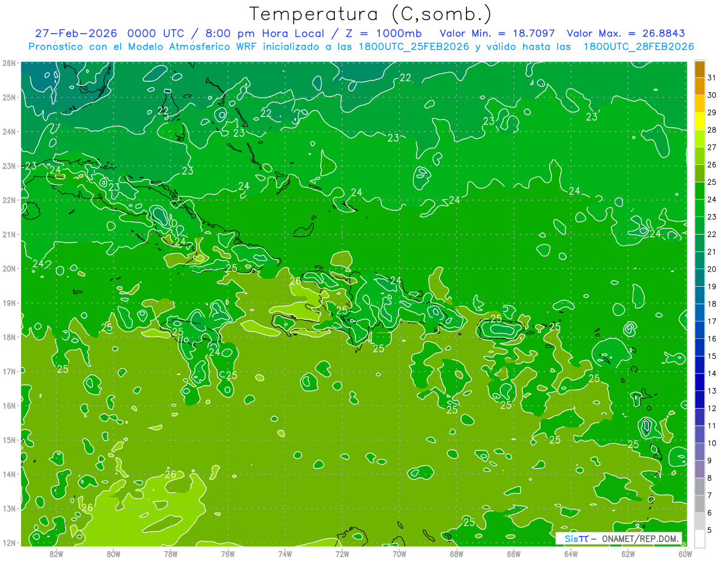This screenshot has height=562, width=728.
Task: Click the "24N" latitude axis label
Action: pyautogui.click(x=8, y=132)
